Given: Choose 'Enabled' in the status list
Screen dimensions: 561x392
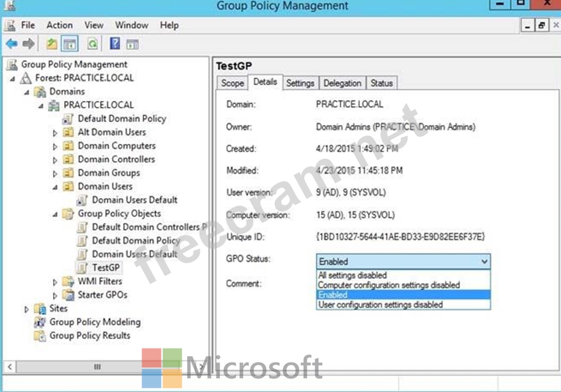Looking at the screenshot, I should coord(403,295).
